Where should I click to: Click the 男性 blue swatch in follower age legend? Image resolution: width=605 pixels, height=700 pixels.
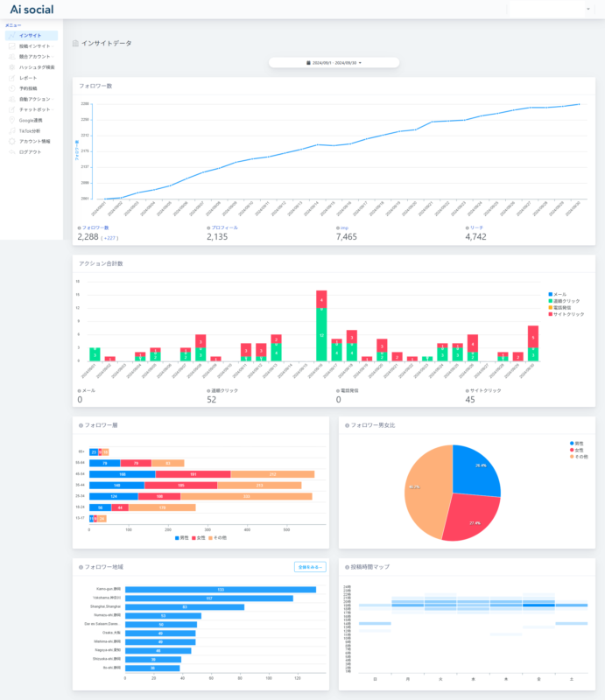tap(177, 537)
